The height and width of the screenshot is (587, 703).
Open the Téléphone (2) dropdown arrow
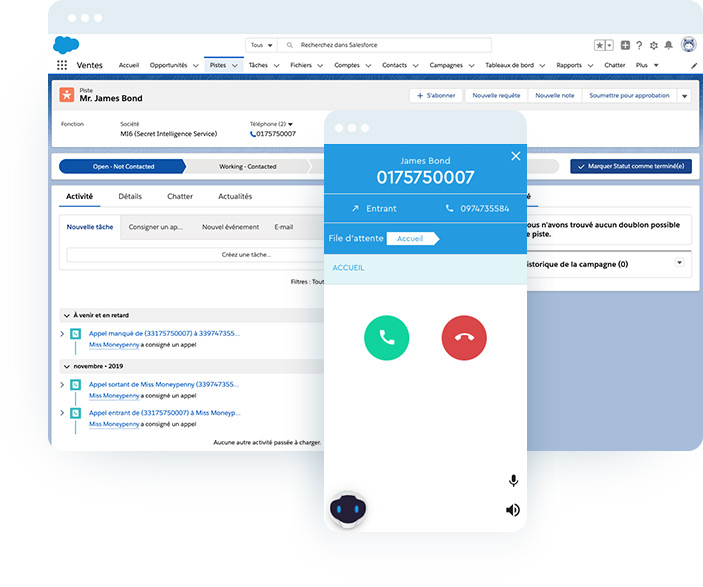290,124
